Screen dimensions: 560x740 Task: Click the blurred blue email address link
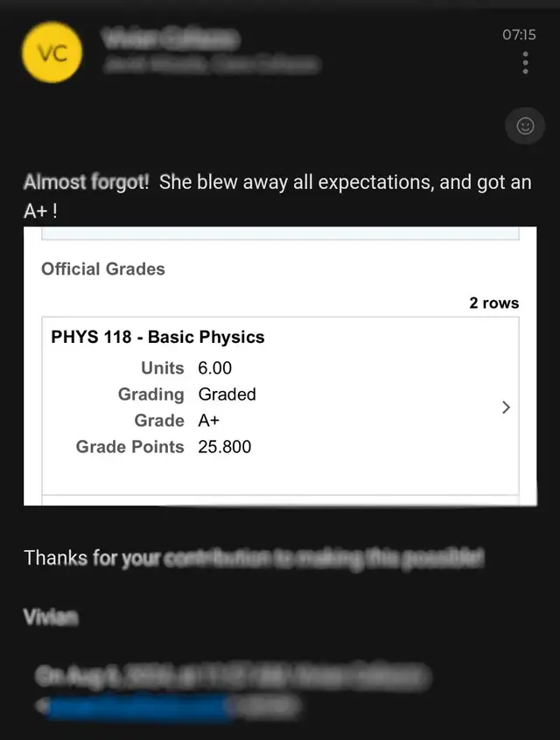tap(136, 707)
